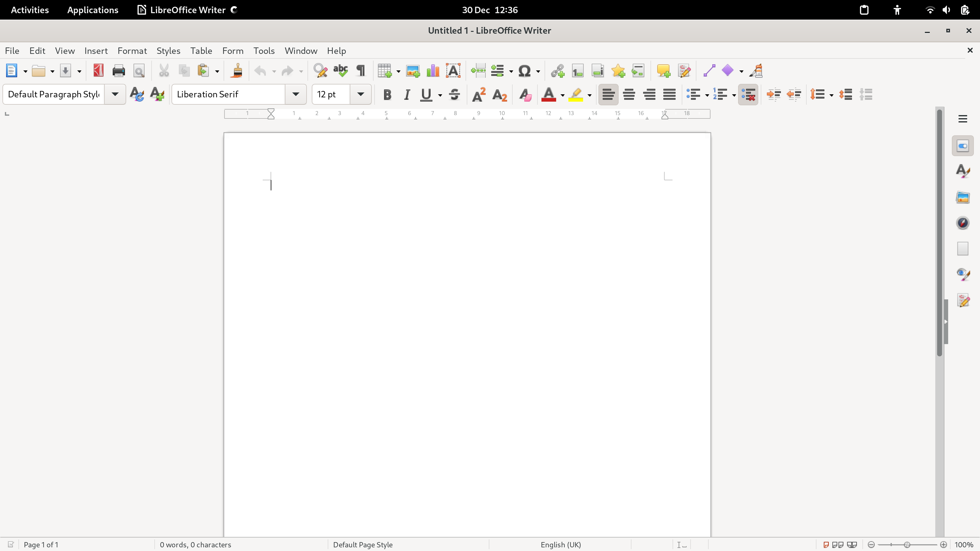Viewport: 980px width, 551px height.
Task: Click English (UK) language in the status bar
Action: 560,545
